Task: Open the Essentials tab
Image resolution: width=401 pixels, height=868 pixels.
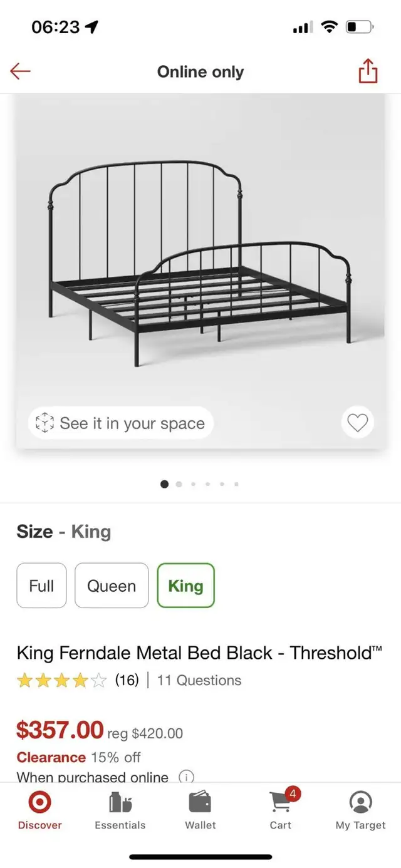Action: point(120,810)
